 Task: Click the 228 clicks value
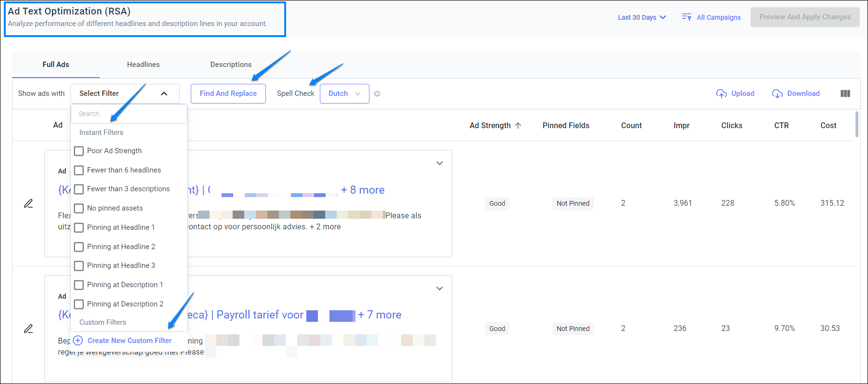728,203
